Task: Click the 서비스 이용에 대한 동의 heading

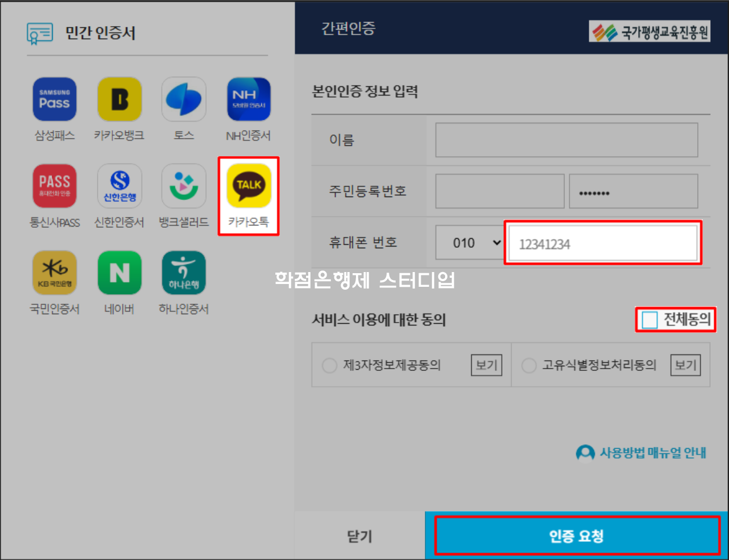Action: (x=379, y=320)
